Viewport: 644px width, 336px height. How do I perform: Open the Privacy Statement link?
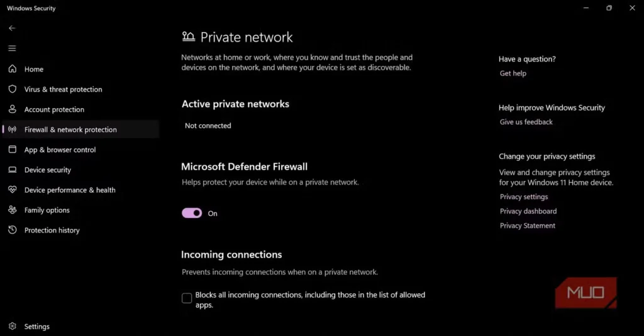coord(528,225)
